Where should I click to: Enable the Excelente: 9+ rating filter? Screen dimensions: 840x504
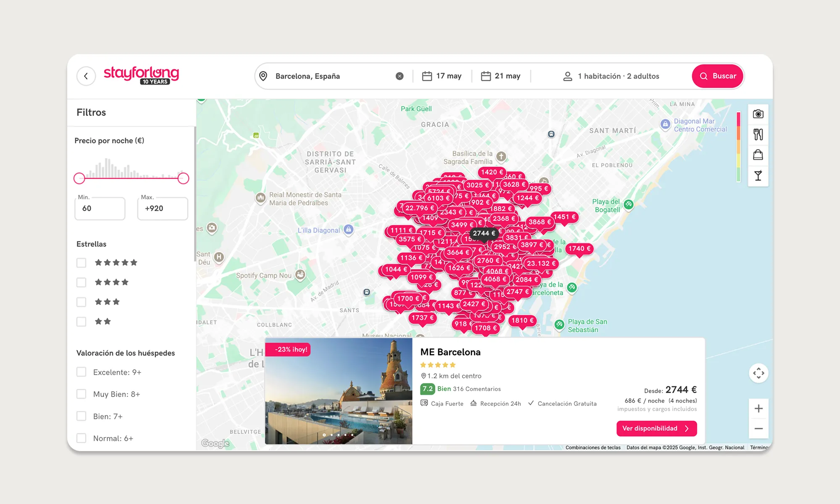pos(81,372)
